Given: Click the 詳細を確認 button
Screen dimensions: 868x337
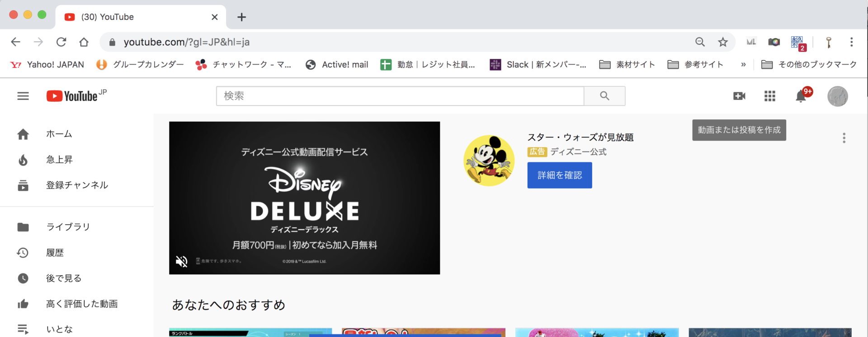Looking at the screenshot, I should (x=560, y=175).
